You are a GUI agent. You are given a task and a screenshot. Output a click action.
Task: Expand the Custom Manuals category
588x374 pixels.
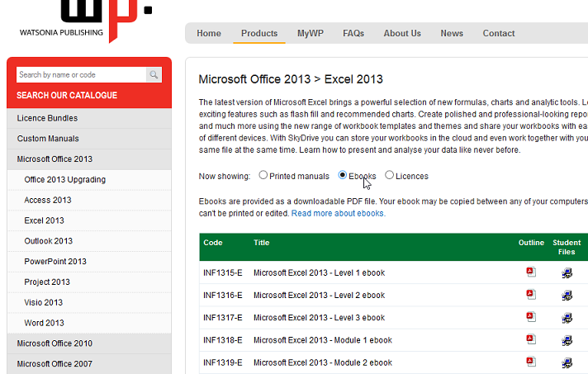[x=89, y=138]
